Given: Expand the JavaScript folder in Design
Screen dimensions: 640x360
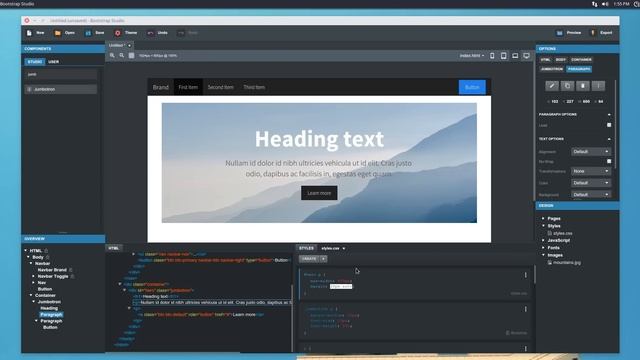Looking at the screenshot, I should [543, 240].
